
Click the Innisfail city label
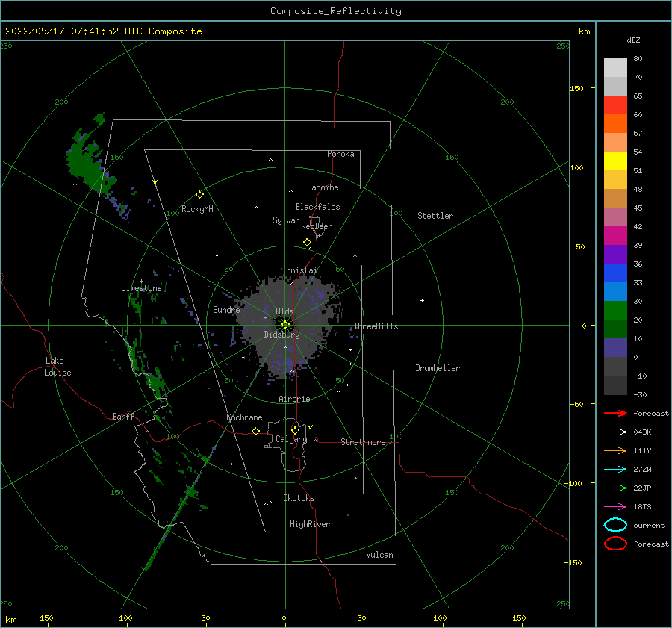point(302,270)
